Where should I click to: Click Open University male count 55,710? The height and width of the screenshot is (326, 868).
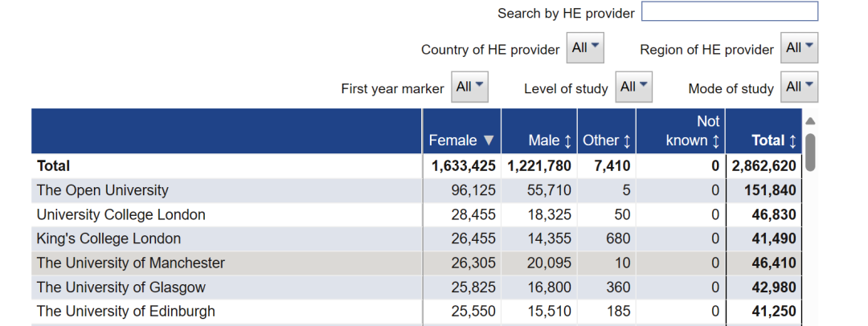(x=549, y=190)
